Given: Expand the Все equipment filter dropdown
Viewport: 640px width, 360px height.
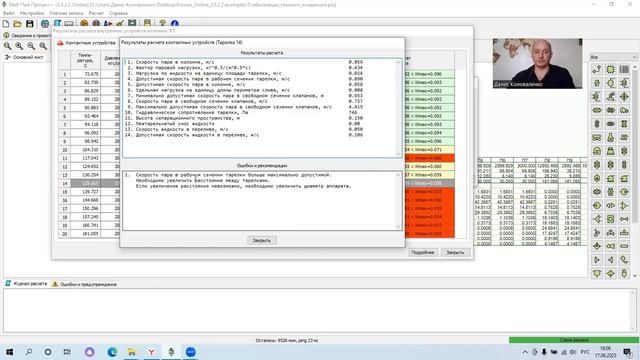Looking at the screenshot, I should [x=613, y=57].
